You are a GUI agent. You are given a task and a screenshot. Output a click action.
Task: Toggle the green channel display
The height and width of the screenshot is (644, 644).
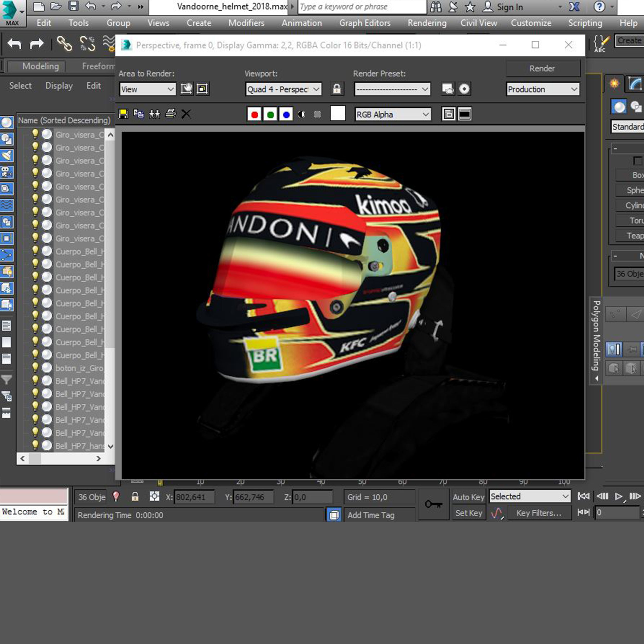click(x=270, y=114)
